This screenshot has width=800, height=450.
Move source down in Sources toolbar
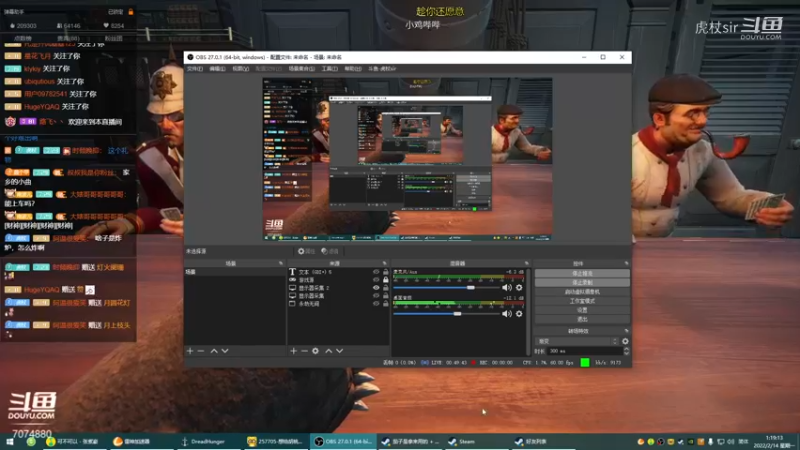pyautogui.click(x=340, y=351)
